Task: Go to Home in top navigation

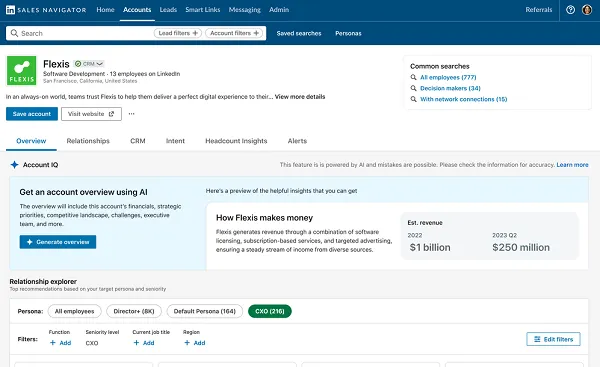Action: (x=105, y=10)
